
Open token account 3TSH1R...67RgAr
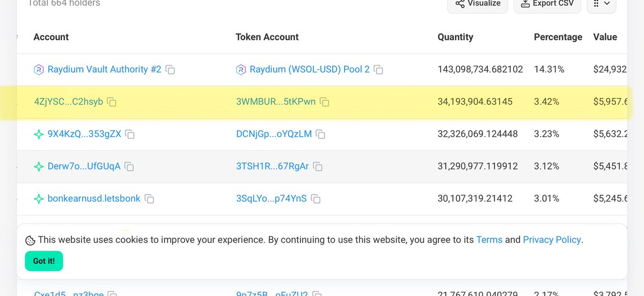(273, 166)
